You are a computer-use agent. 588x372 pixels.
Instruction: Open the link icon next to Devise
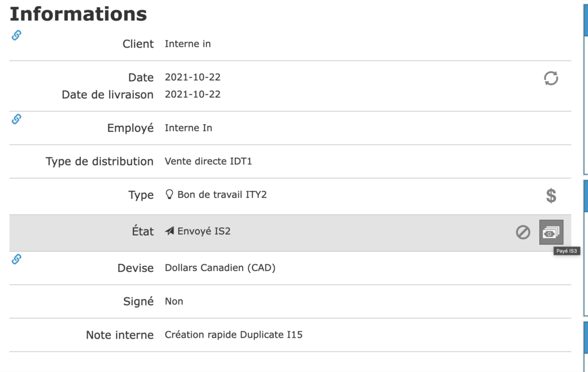click(17, 259)
